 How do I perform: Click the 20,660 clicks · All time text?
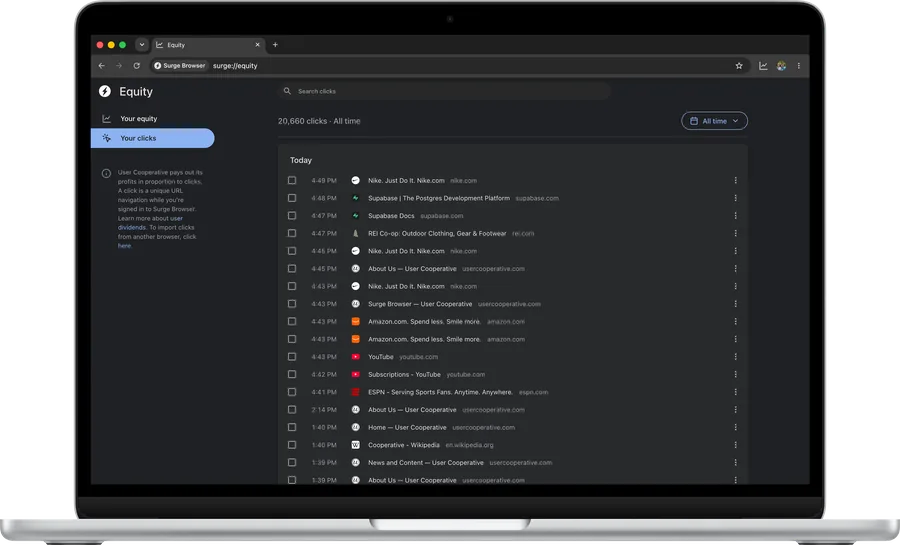(x=319, y=121)
